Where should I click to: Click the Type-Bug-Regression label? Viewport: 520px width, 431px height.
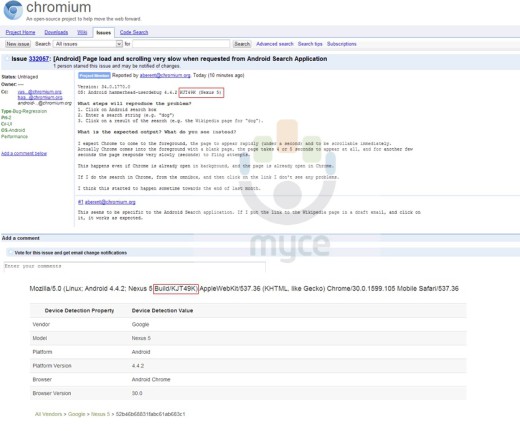(24, 111)
